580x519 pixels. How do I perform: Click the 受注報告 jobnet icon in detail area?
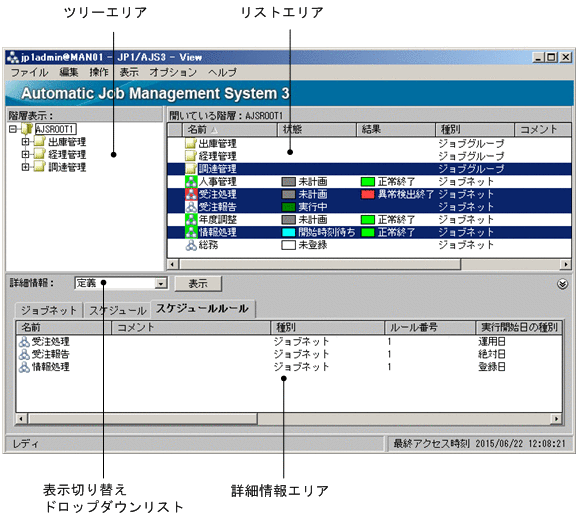click(24, 354)
